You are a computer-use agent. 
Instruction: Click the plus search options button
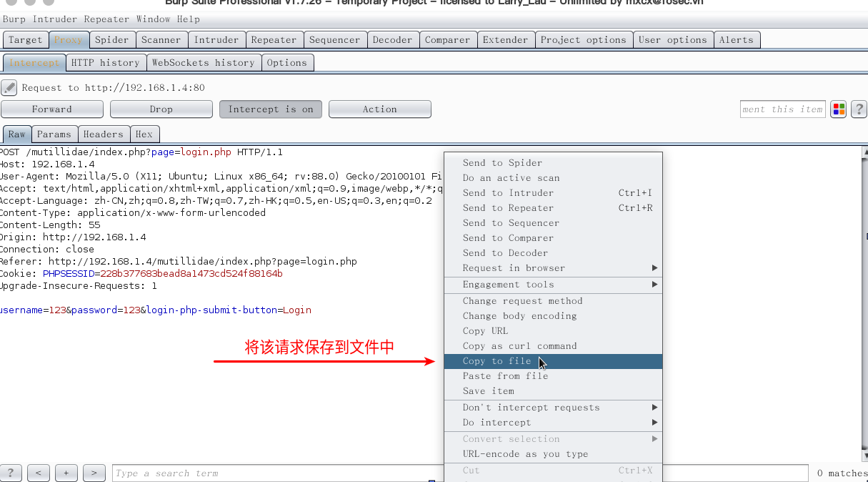(66, 473)
